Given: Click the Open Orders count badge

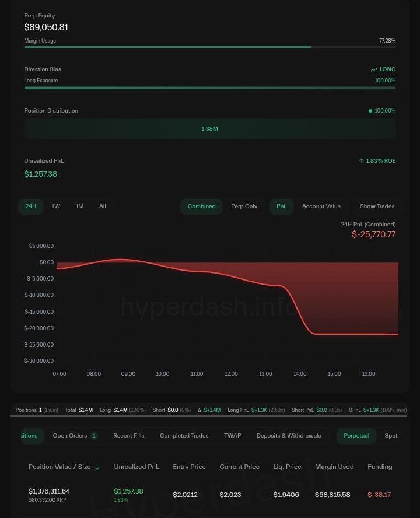Looking at the screenshot, I should point(94,436).
